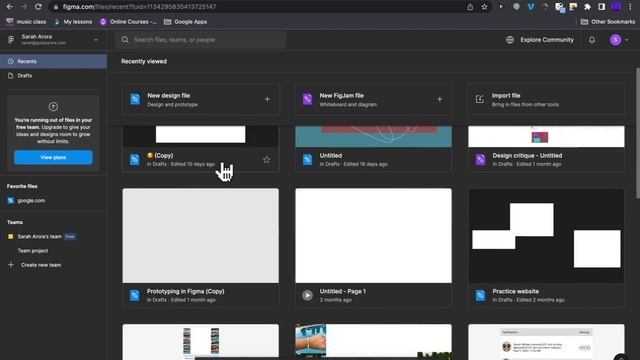This screenshot has width=640, height=360.
Task: Open Team project
Action: 33,251
